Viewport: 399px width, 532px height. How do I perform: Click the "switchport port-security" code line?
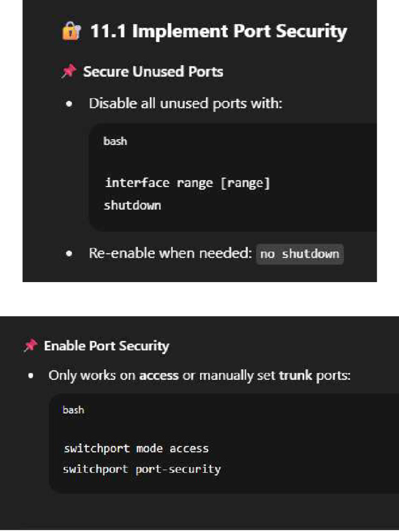coord(142,469)
